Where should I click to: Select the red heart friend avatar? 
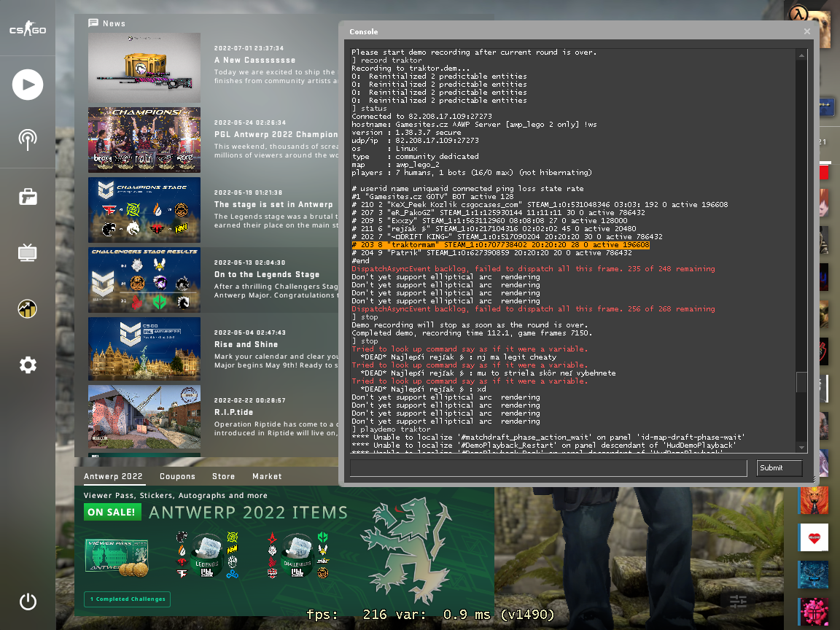[x=813, y=537]
